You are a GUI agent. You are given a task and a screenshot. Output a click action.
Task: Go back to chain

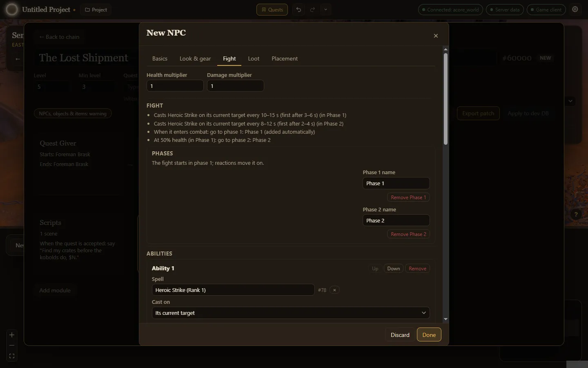(x=59, y=37)
